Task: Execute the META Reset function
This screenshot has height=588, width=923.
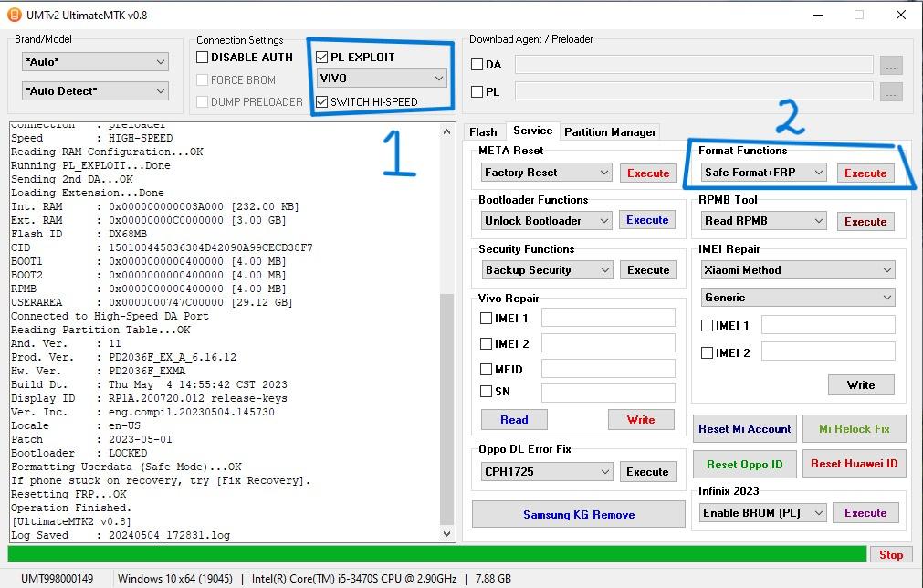Action: [648, 173]
